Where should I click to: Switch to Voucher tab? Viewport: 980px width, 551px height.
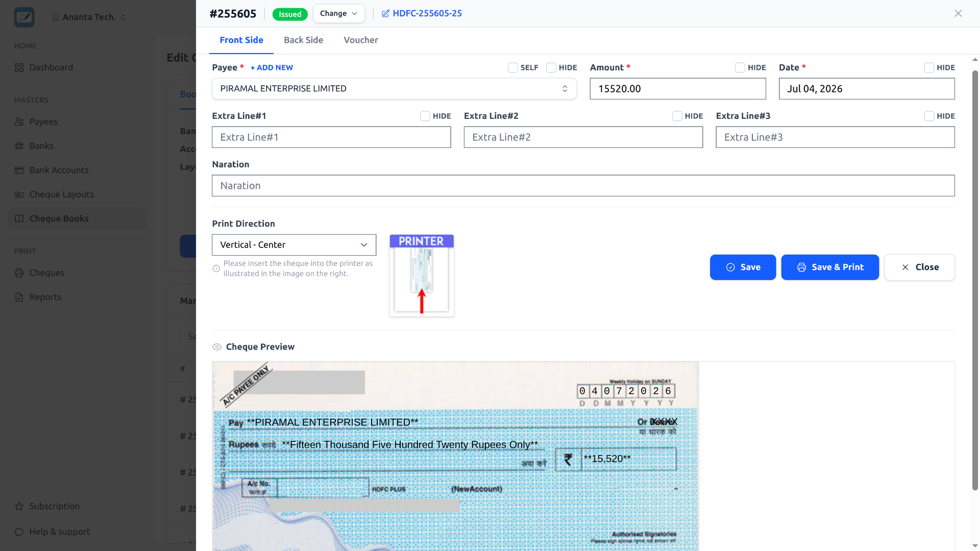[361, 40]
